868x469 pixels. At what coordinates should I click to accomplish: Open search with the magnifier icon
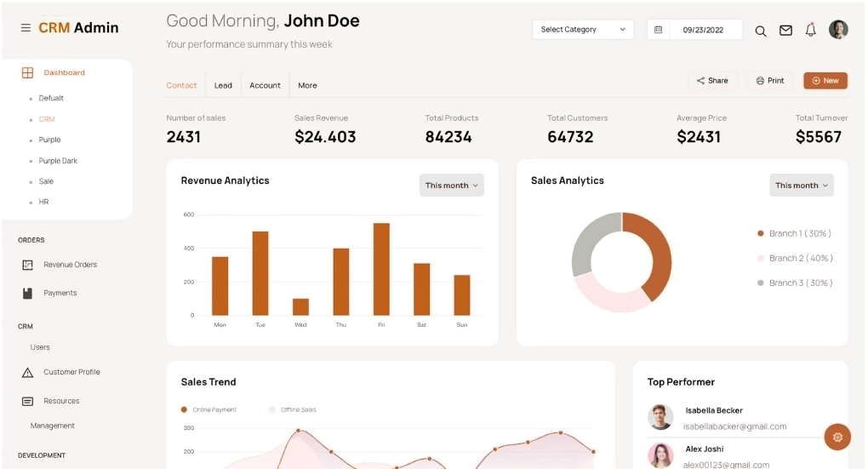(x=761, y=31)
